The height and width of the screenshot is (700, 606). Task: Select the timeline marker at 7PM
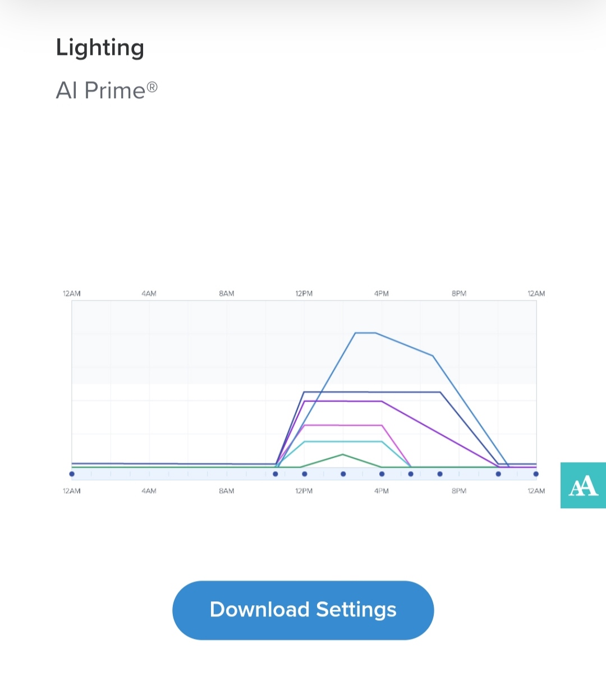440,474
